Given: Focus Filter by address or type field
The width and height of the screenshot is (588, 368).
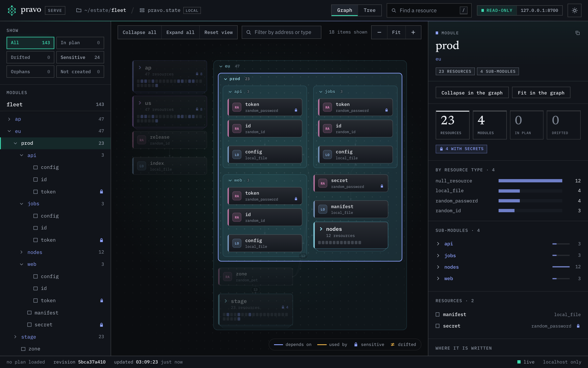Looking at the screenshot, I should click(281, 32).
